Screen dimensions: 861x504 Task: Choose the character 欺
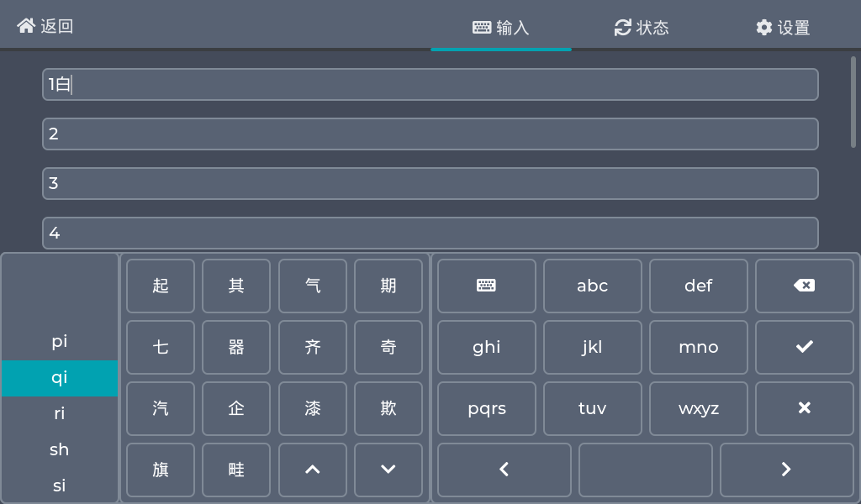point(388,408)
